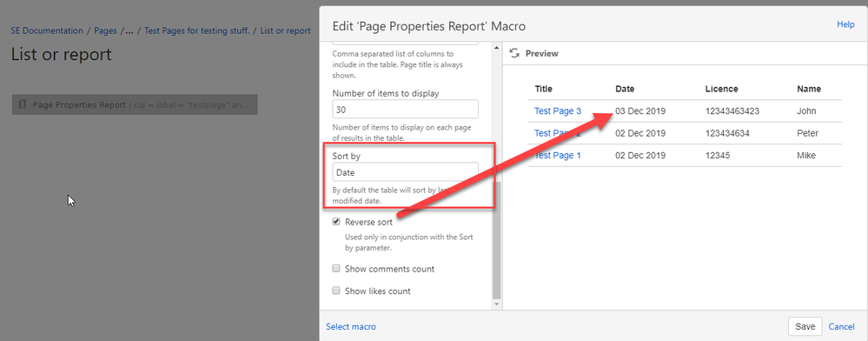
Task: Enable Show likes count
Action: coord(336,291)
